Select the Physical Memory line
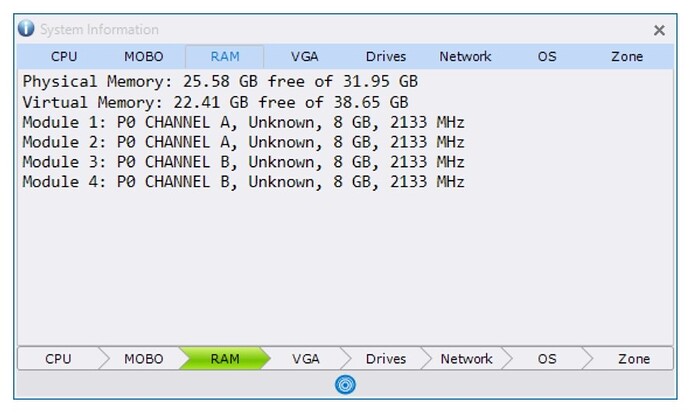Image resolution: width=690 pixels, height=416 pixels. [220, 81]
